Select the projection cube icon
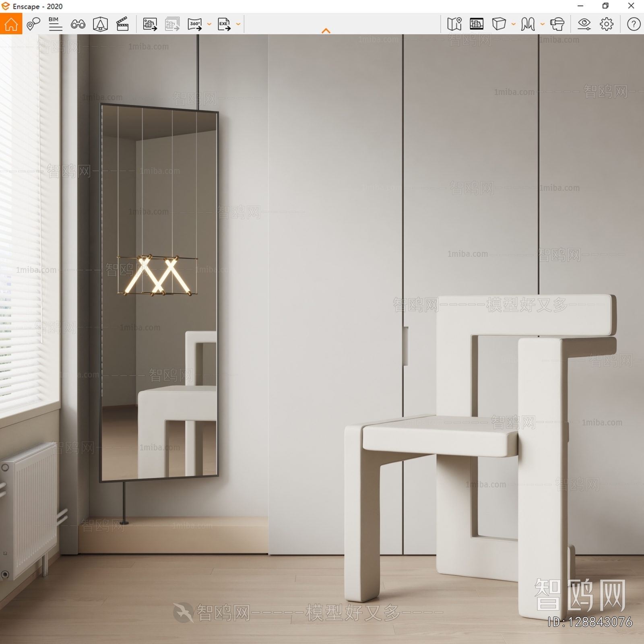 (x=499, y=24)
